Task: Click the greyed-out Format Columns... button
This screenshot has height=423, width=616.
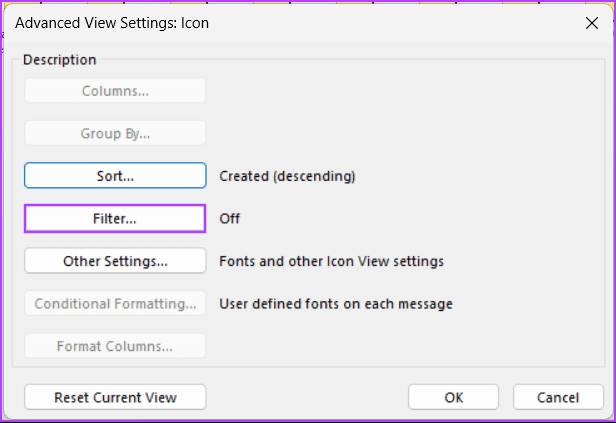Action: [115, 346]
